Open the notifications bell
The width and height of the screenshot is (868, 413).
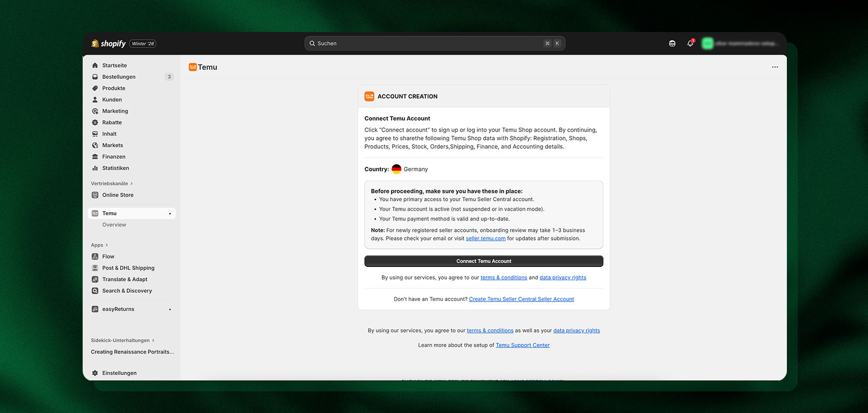pyautogui.click(x=690, y=43)
